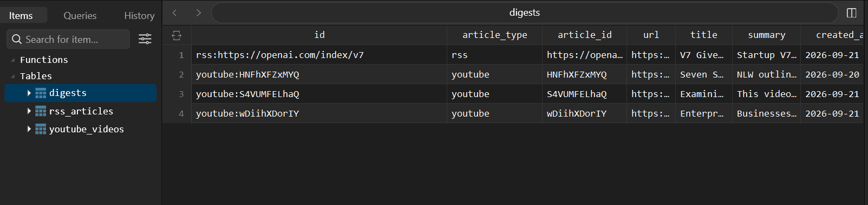Select the rss_articles table

81,111
